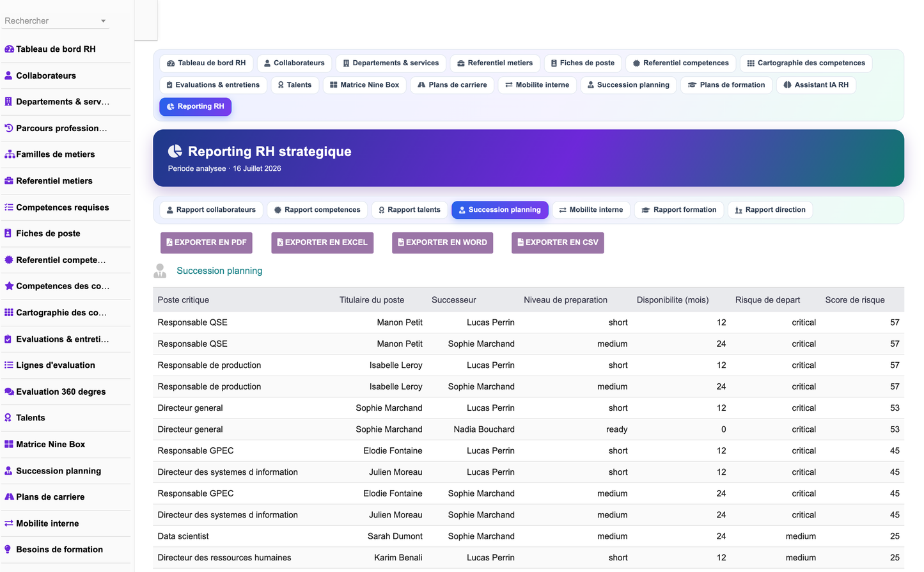The height and width of the screenshot is (572, 924).
Task: Click the Tableau de bord RH sidebar icon
Action: (9, 49)
